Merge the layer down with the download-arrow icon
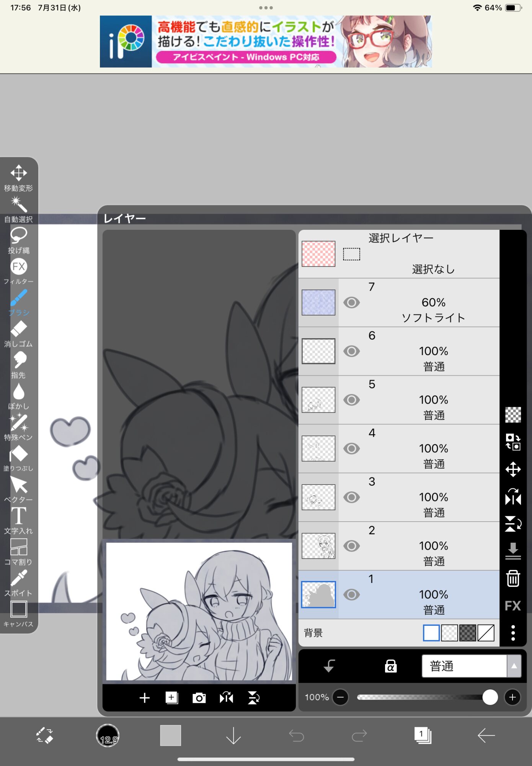Image resolution: width=532 pixels, height=766 pixels. pyautogui.click(x=513, y=551)
